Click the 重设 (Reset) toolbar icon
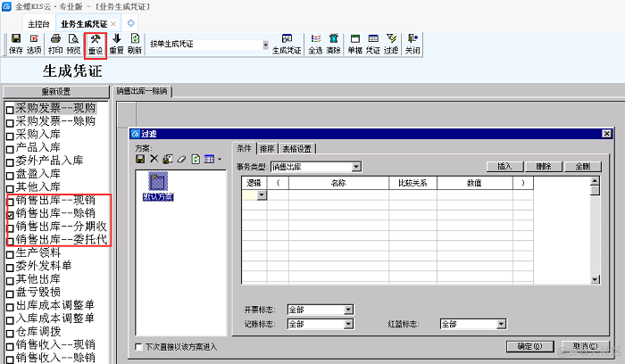The image size is (625, 364). [x=96, y=44]
